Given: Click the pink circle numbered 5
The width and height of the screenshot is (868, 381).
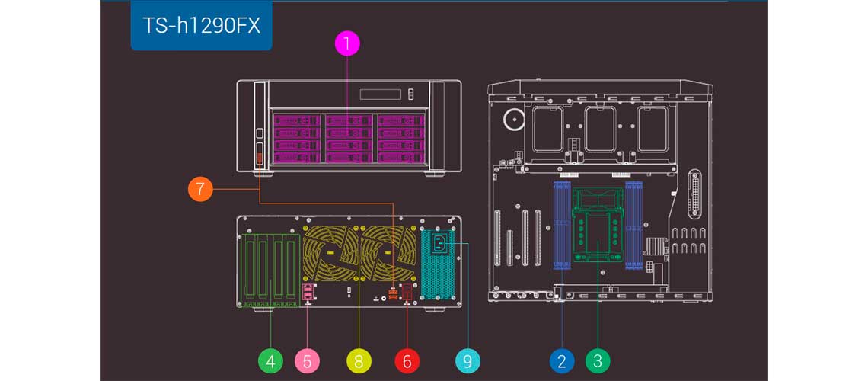Looking at the screenshot, I should tap(308, 362).
